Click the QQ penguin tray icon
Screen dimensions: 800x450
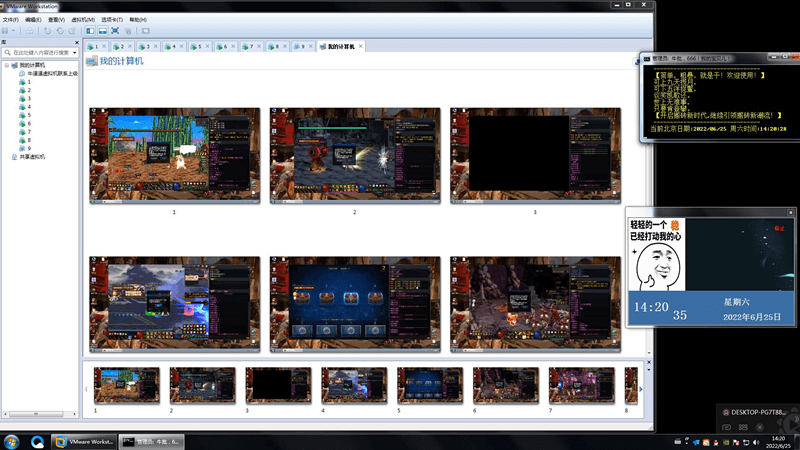[716, 442]
